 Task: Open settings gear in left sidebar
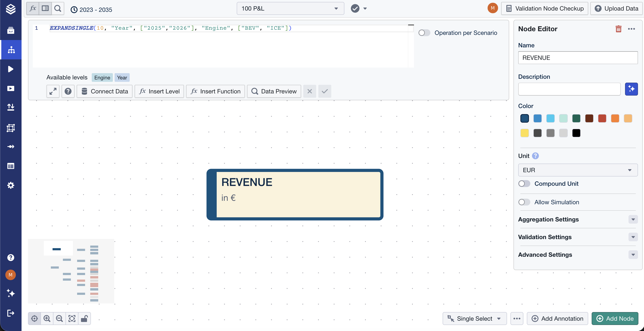(x=11, y=185)
